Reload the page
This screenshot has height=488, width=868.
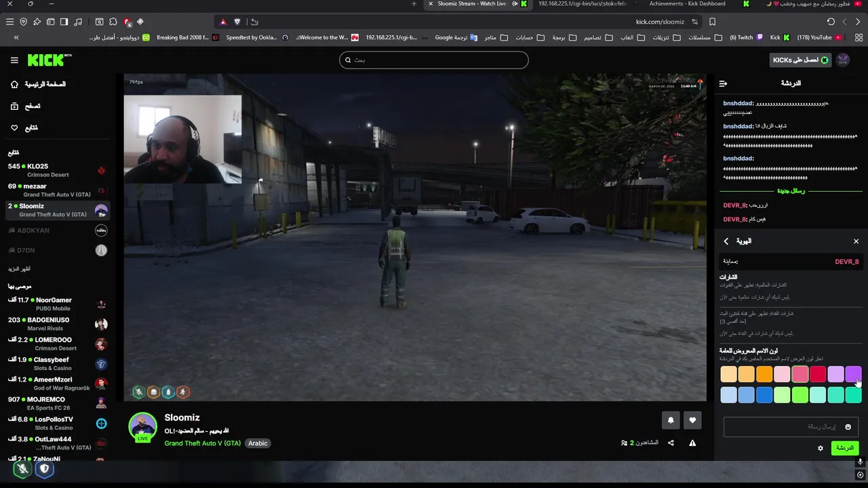pos(831,22)
